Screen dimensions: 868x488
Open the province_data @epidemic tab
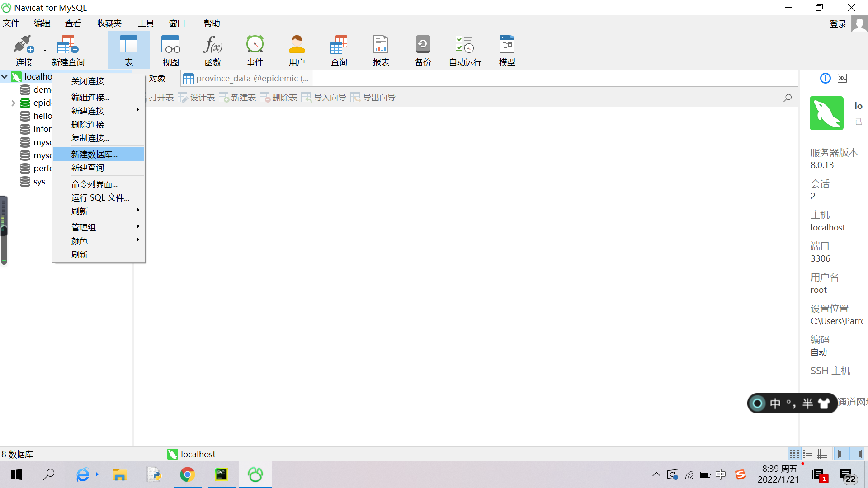[x=246, y=79]
